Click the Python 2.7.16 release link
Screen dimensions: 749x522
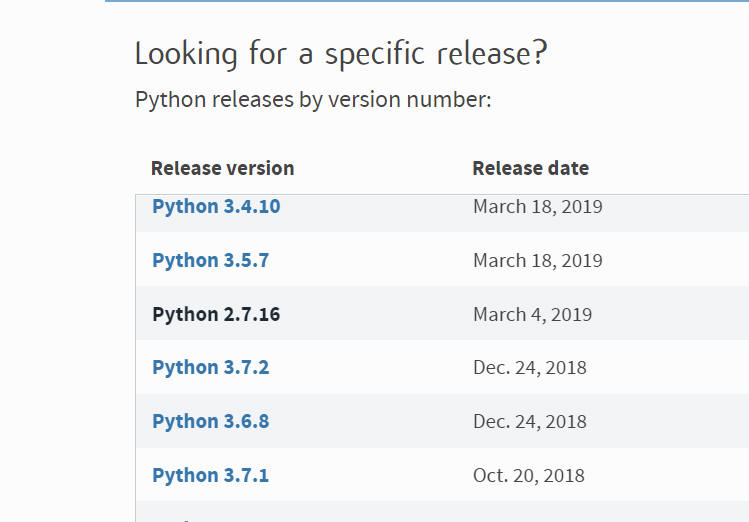pos(216,314)
